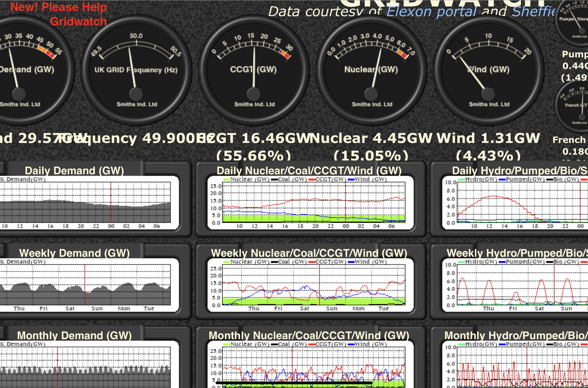
Task: Click Pumped(GW) legend in daily hydro chart
Action: point(522,179)
